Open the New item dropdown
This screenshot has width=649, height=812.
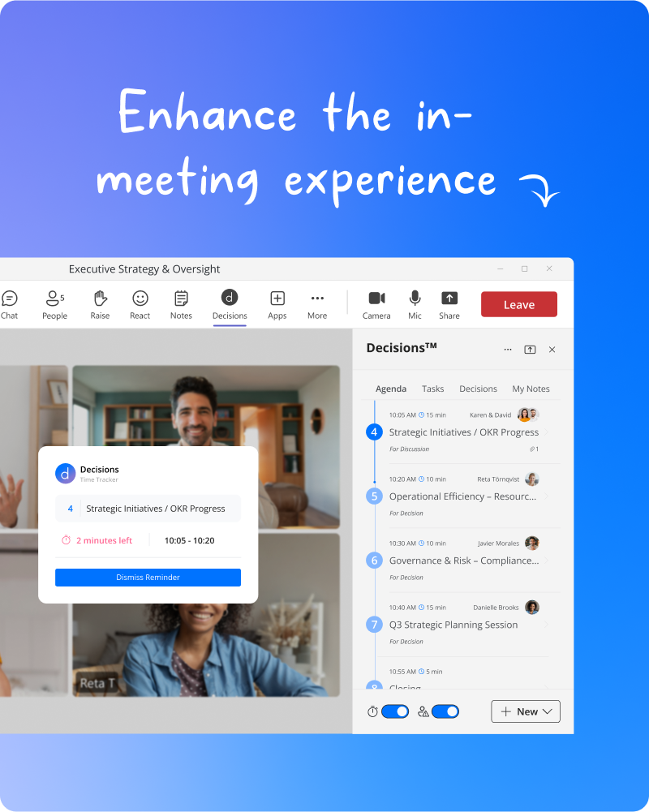(x=526, y=711)
